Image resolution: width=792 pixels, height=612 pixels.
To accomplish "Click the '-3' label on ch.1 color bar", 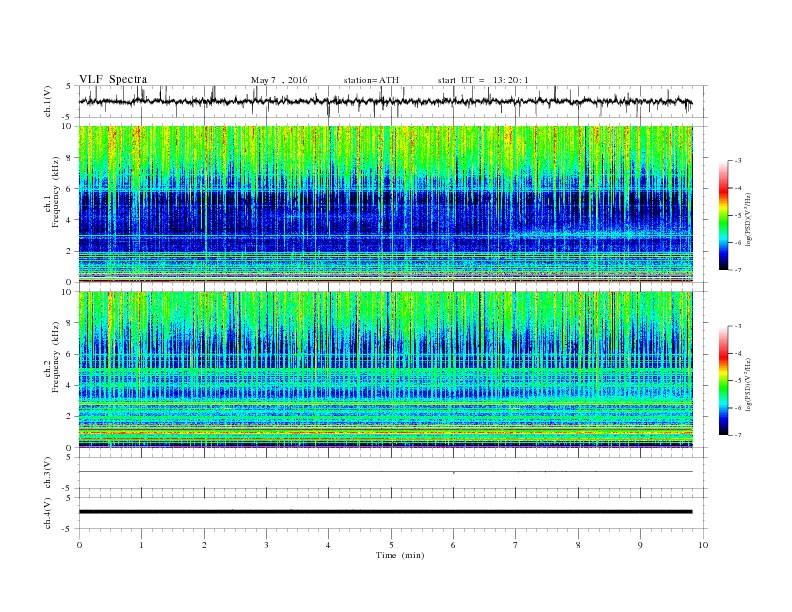I will pos(737,161).
